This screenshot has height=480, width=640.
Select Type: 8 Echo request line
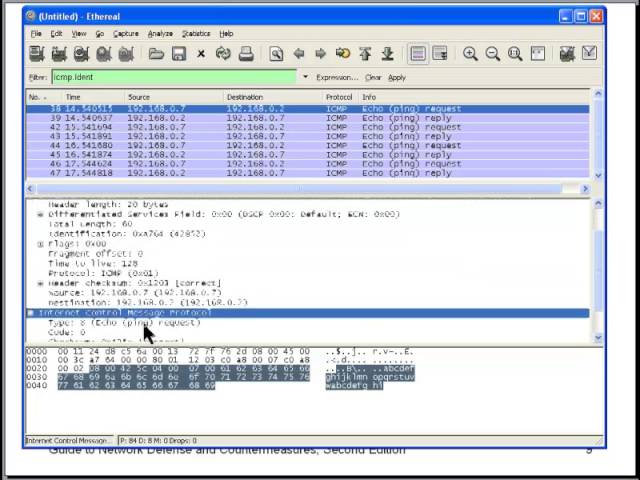(124, 323)
